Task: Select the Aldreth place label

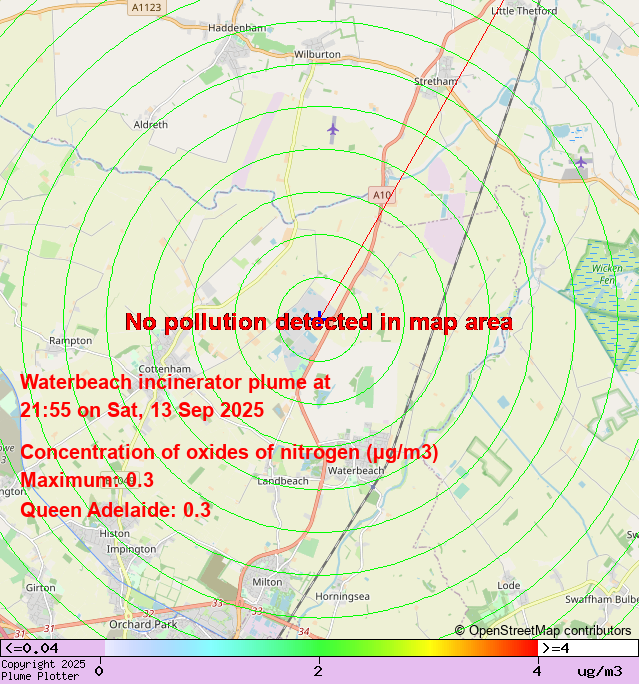Action: [150, 125]
